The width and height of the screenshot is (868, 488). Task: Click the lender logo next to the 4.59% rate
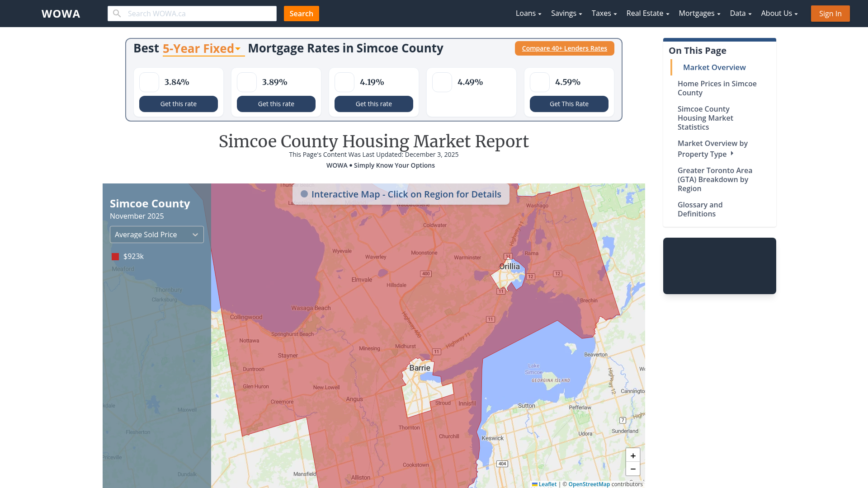[539, 82]
